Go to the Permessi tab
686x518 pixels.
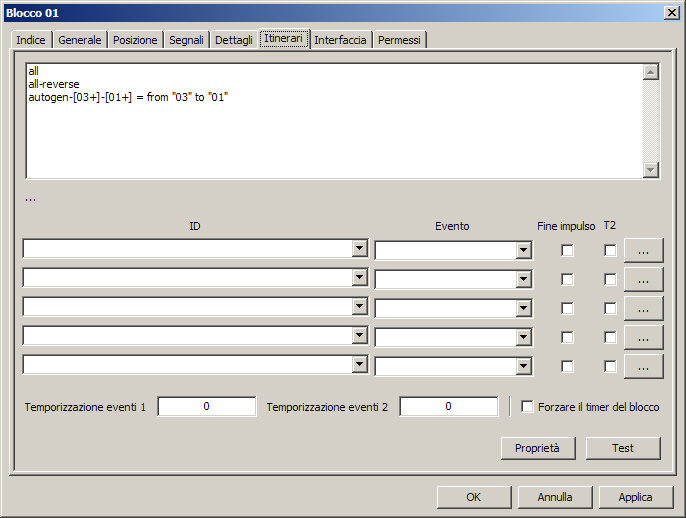399,40
